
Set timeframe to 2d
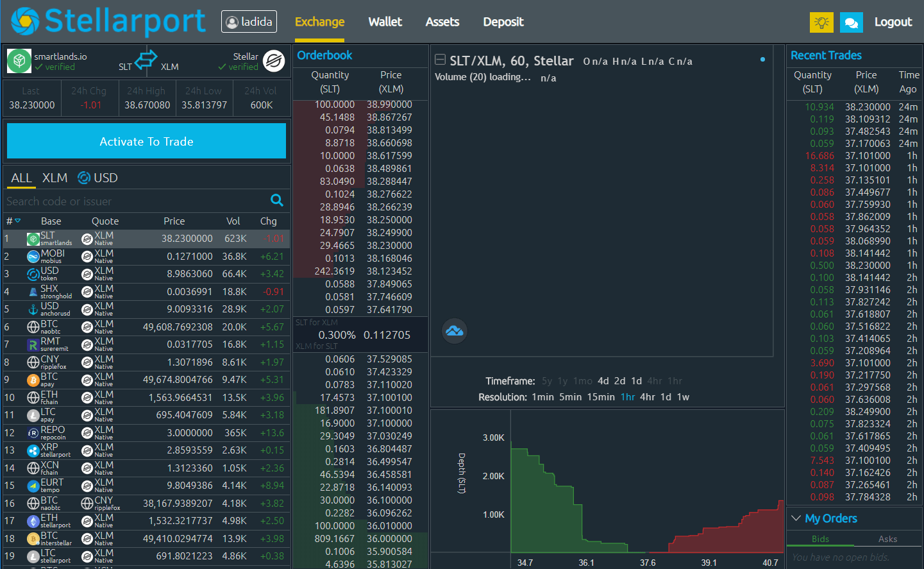[x=620, y=381]
